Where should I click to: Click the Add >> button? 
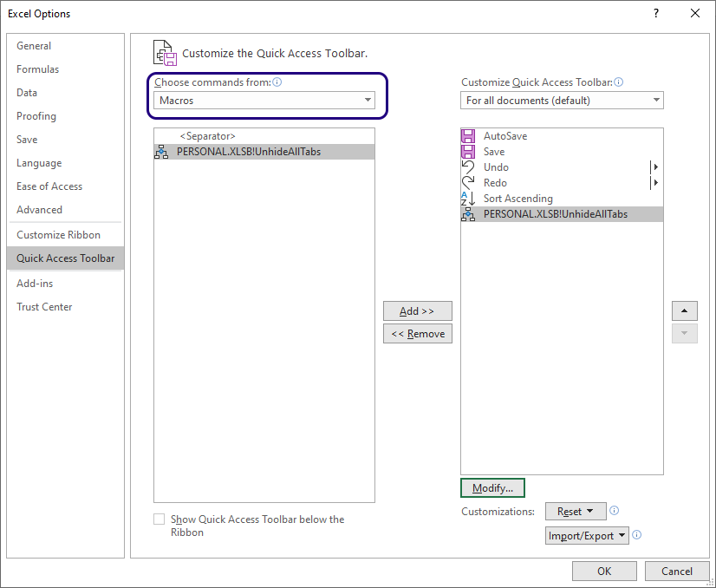click(417, 310)
